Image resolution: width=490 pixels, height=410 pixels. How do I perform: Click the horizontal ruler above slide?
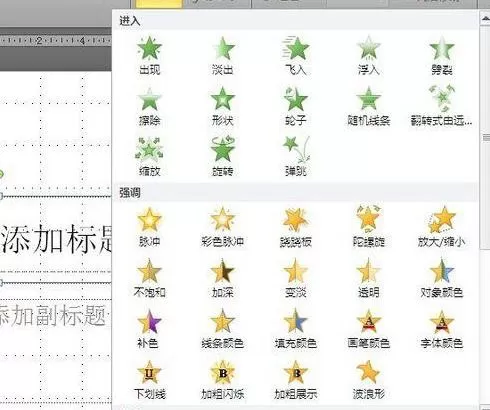[x=55, y=41]
